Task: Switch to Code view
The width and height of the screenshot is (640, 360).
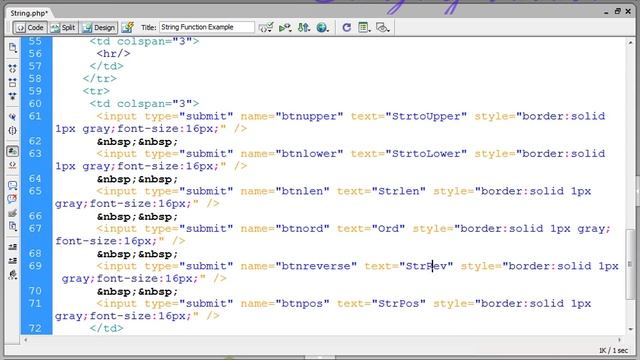Action: tap(30, 27)
